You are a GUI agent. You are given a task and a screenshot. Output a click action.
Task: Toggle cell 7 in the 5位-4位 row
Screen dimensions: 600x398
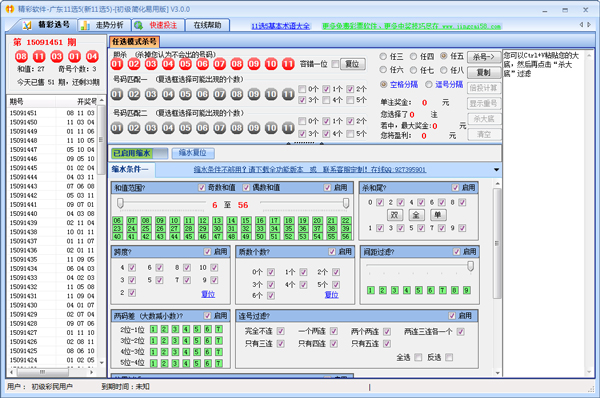tap(218, 363)
